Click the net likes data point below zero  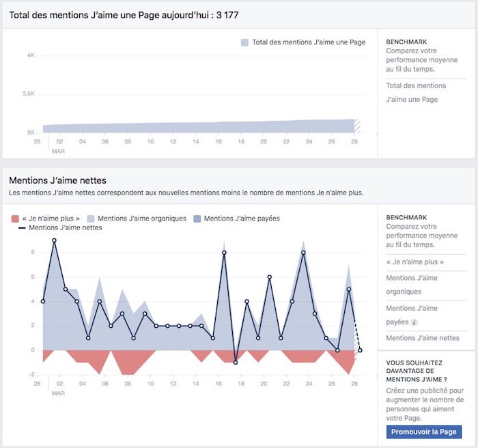236,363
